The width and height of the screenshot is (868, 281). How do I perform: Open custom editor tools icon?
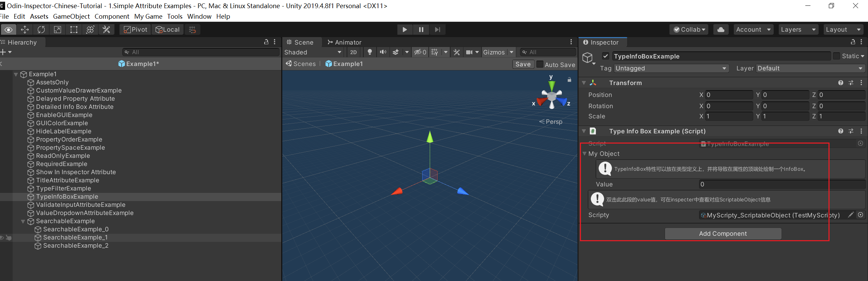pos(107,30)
